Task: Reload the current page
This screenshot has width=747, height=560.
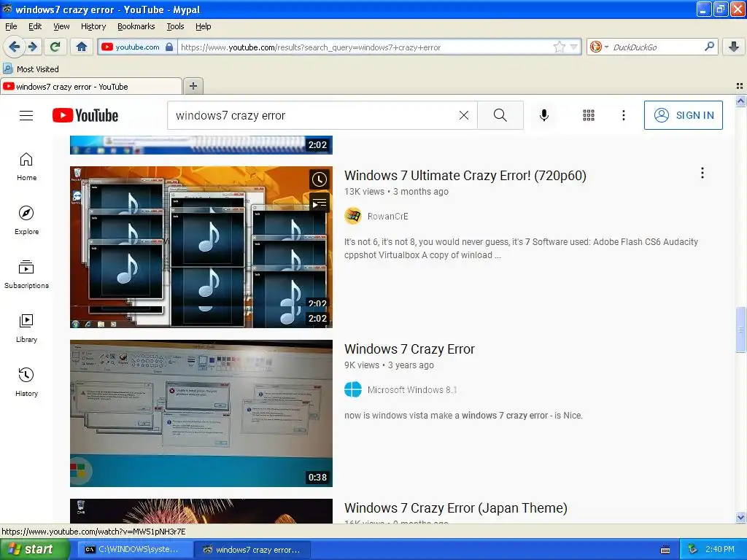Action: coord(55,47)
